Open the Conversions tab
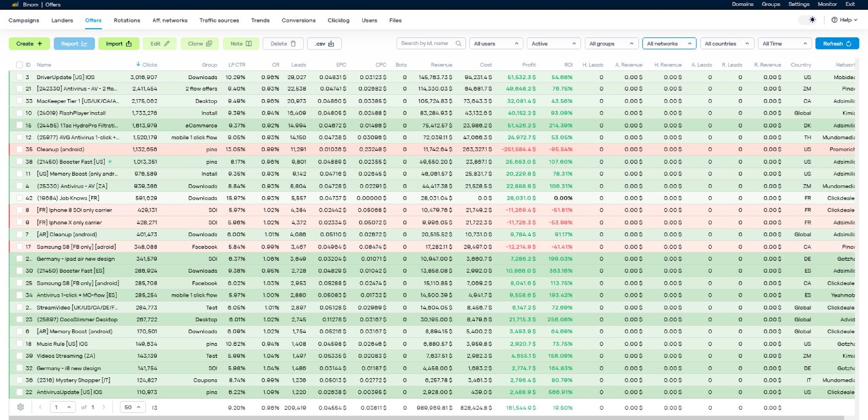Image resolution: width=868 pixels, height=420 pixels. tap(298, 21)
